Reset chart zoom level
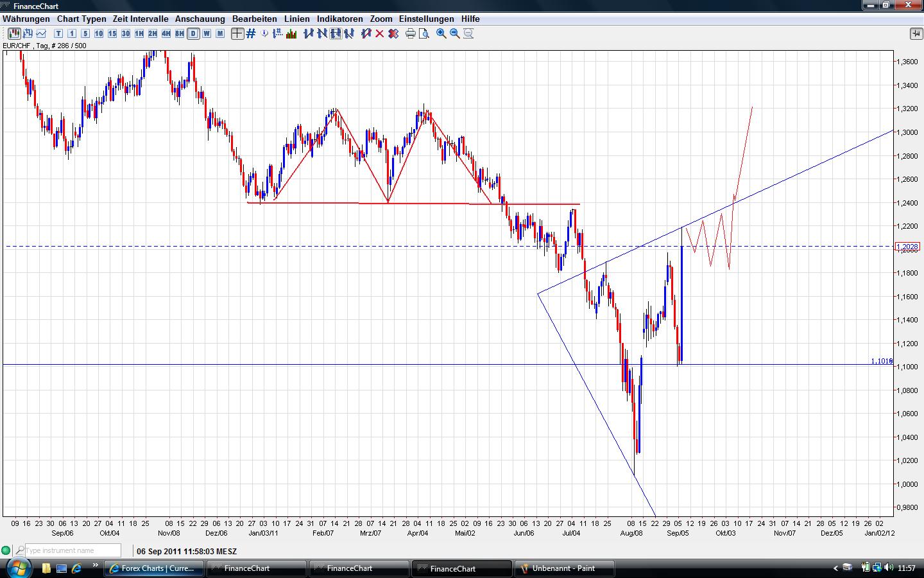The width and height of the screenshot is (924, 578). point(468,33)
